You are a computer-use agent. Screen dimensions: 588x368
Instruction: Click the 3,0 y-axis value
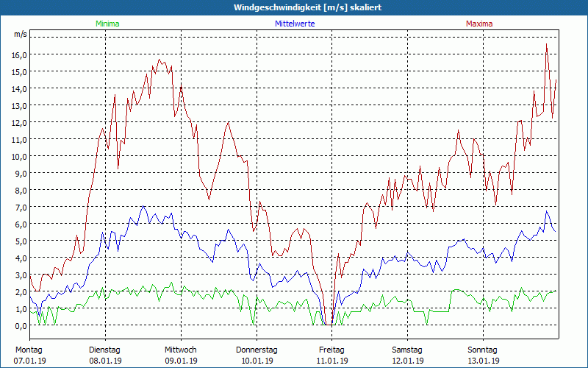tap(22, 275)
